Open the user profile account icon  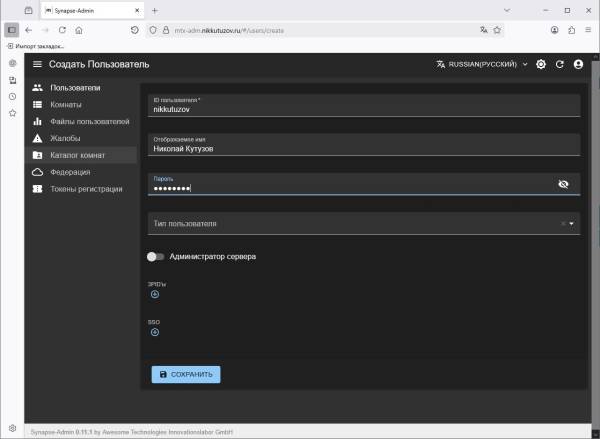(x=578, y=65)
